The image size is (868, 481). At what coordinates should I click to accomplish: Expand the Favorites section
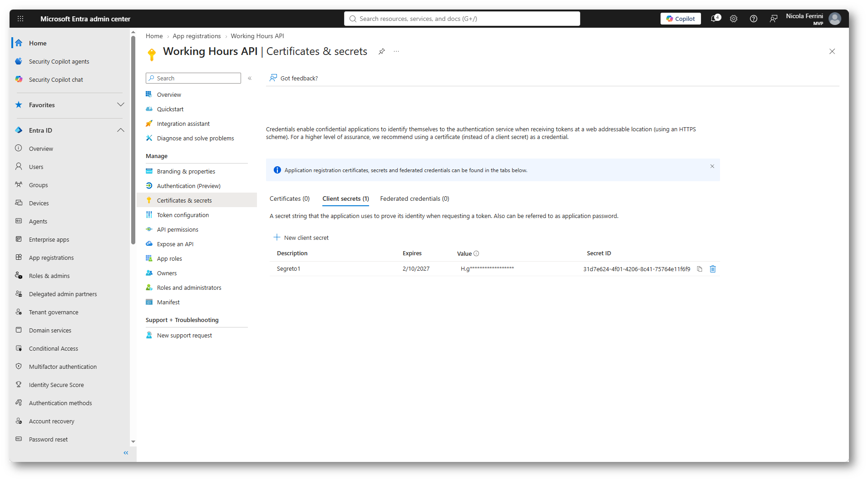pyautogui.click(x=121, y=105)
